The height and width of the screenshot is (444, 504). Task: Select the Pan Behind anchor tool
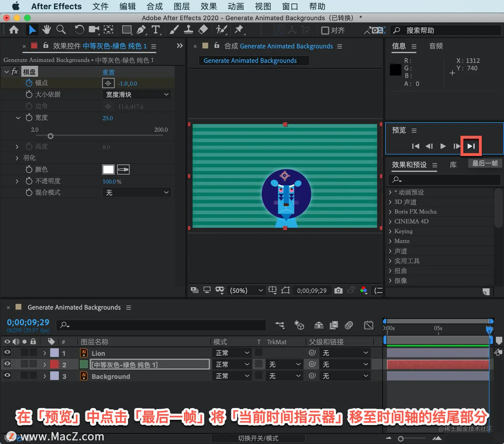coord(108,30)
